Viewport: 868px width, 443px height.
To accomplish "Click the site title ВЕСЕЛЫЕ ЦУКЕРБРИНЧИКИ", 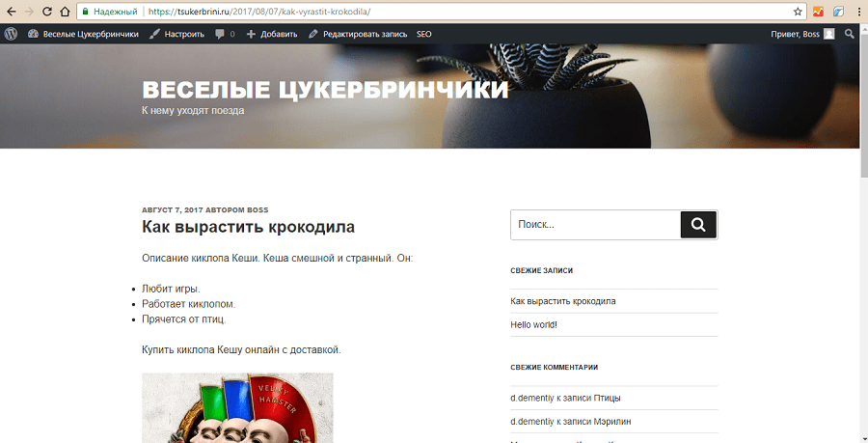I will (x=325, y=90).
